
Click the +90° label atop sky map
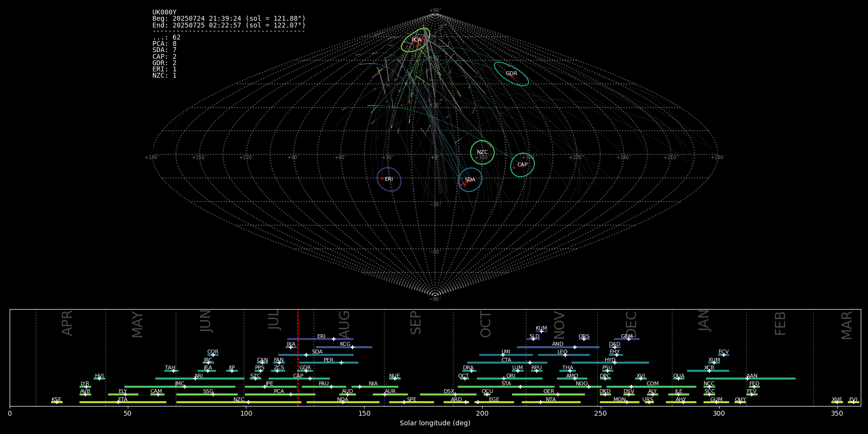[x=435, y=11]
